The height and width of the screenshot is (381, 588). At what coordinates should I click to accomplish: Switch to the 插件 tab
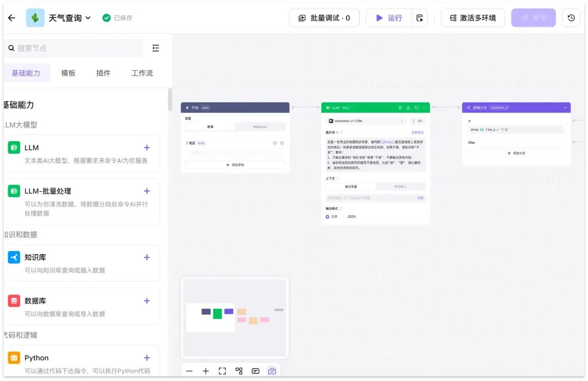(x=103, y=73)
